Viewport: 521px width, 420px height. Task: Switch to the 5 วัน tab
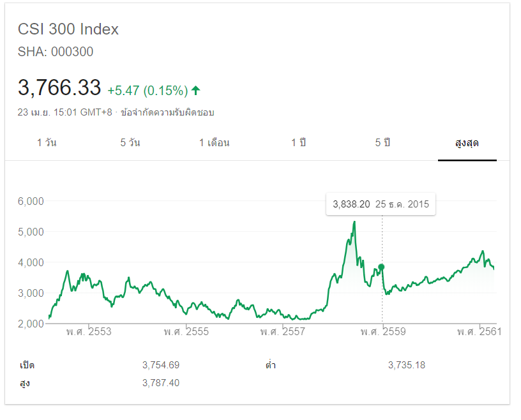tap(130, 142)
